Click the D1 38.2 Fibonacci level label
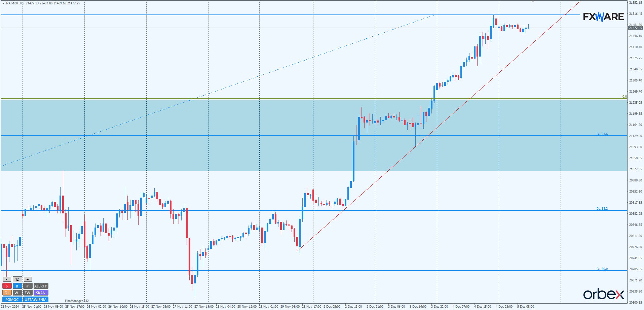This screenshot has height=310, width=644. 602,209
